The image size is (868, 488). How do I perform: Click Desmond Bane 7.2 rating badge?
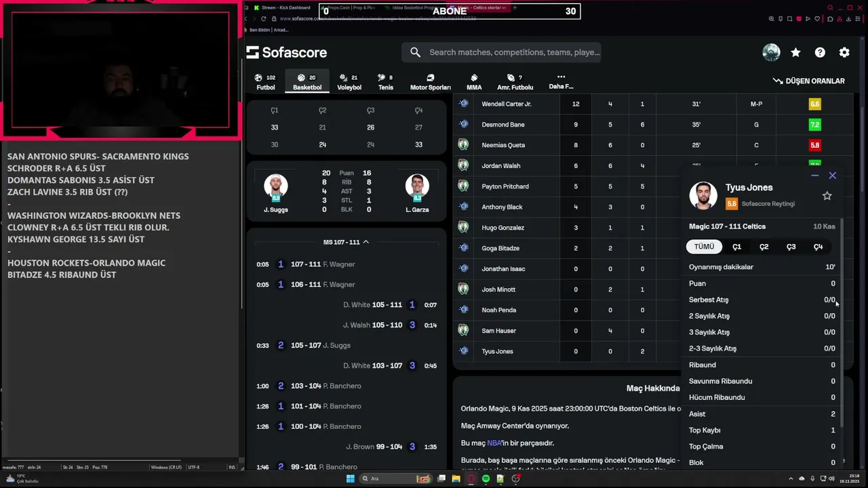814,125
